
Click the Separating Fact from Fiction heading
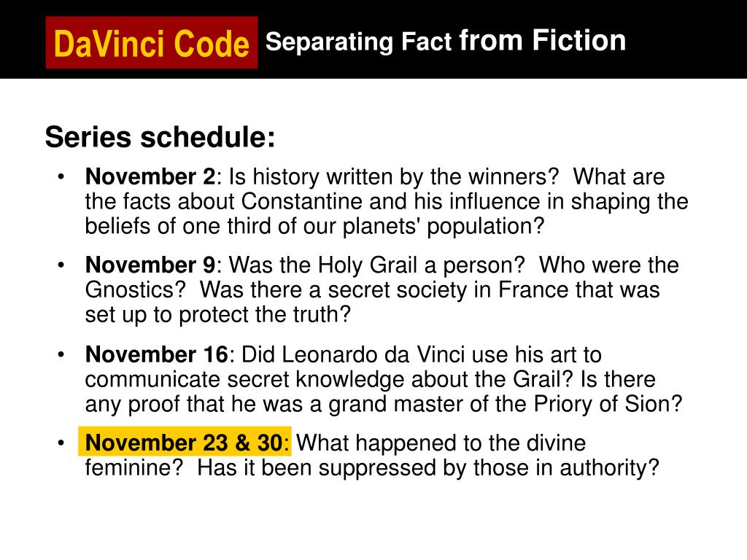pyautogui.click(x=446, y=41)
